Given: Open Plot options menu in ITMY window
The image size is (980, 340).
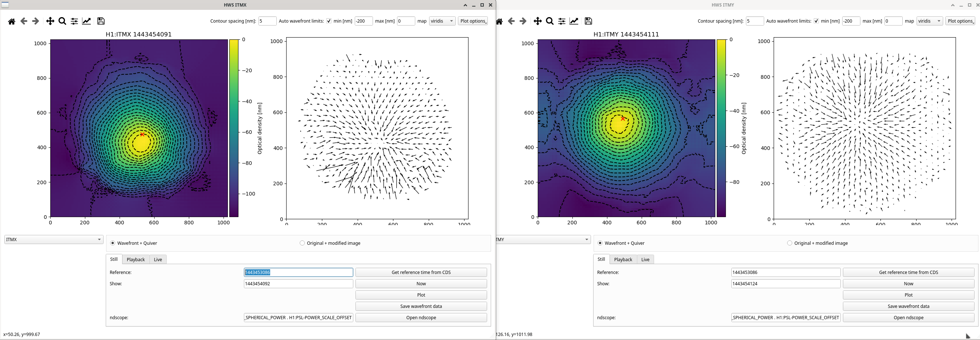Looking at the screenshot, I should pos(960,21).
